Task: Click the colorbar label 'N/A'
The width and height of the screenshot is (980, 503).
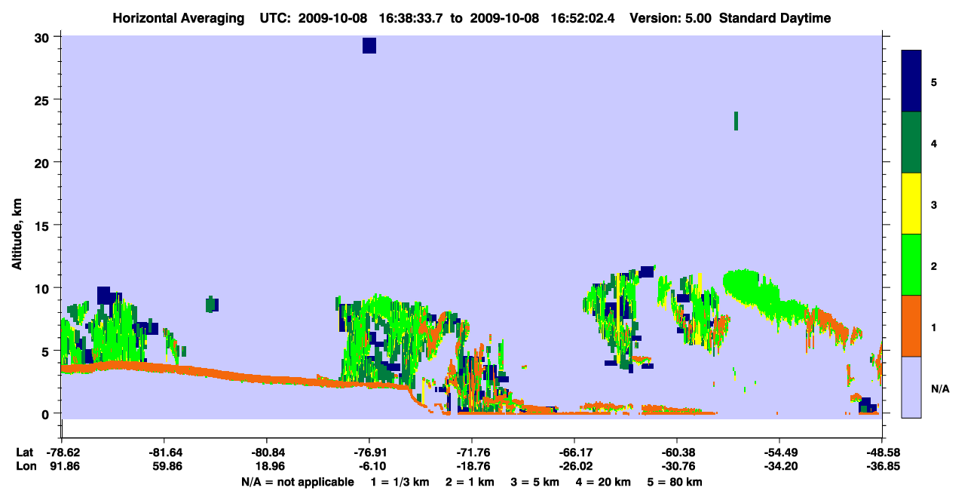Action: point(939,388)
